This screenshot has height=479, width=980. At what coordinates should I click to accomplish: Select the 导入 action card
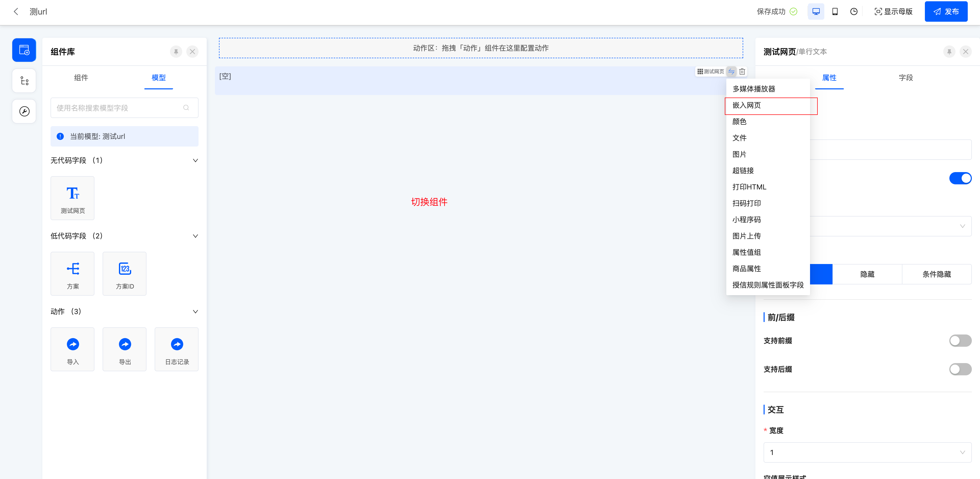(x=72, y=349)
